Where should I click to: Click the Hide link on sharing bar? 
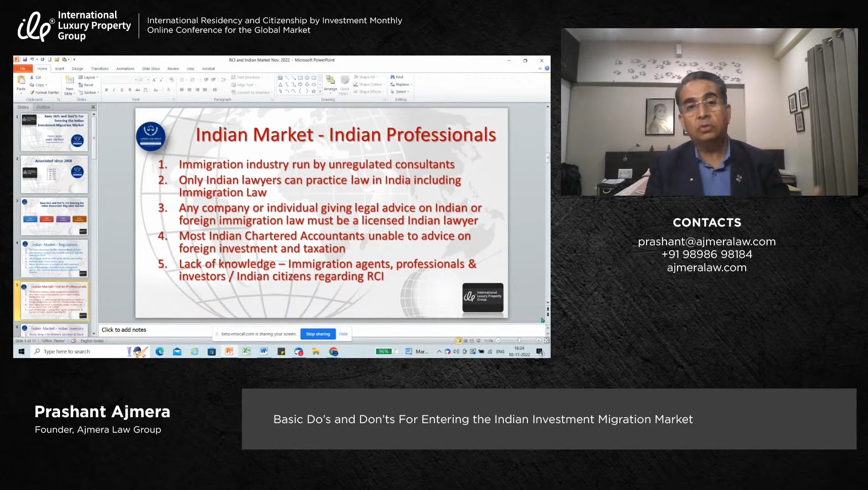click(x=343, y=334)
